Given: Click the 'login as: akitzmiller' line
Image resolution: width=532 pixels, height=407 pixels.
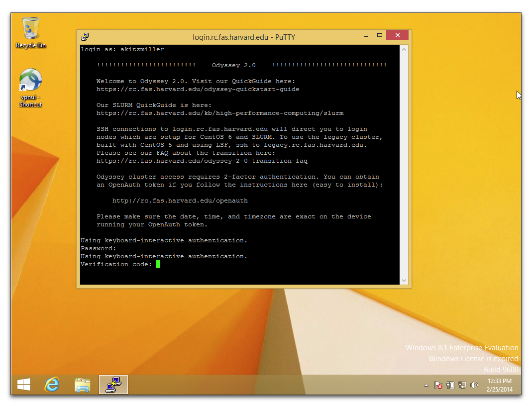Looking at the screenshot, I should click(x=122, y=50).
